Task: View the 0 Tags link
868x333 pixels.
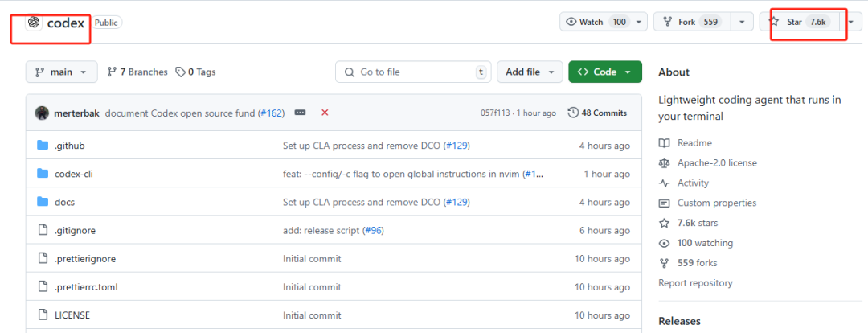Action: (196, 72)
